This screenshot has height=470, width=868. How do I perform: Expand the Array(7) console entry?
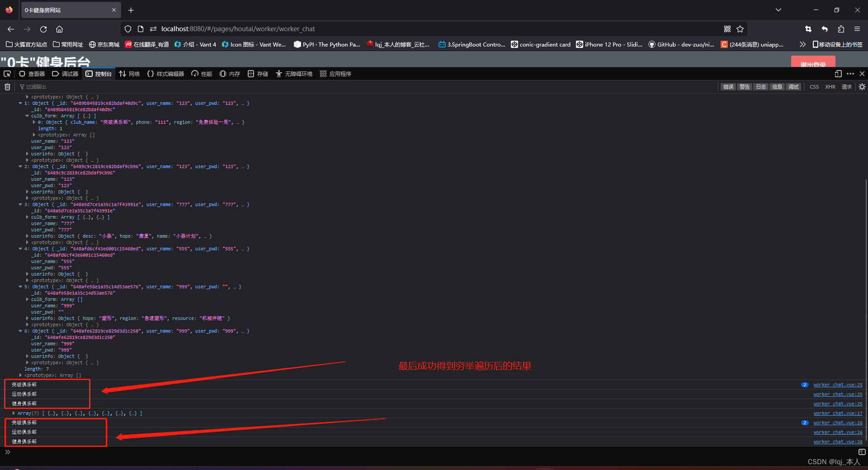point(14,414)
